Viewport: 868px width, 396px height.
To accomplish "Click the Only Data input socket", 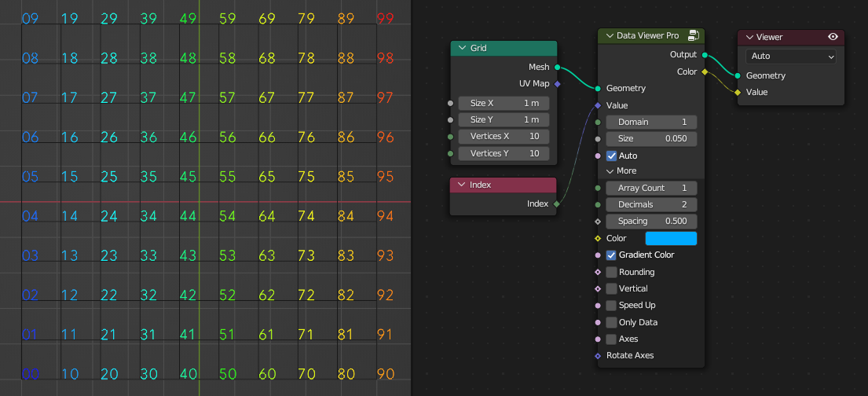I will (598, 322).
